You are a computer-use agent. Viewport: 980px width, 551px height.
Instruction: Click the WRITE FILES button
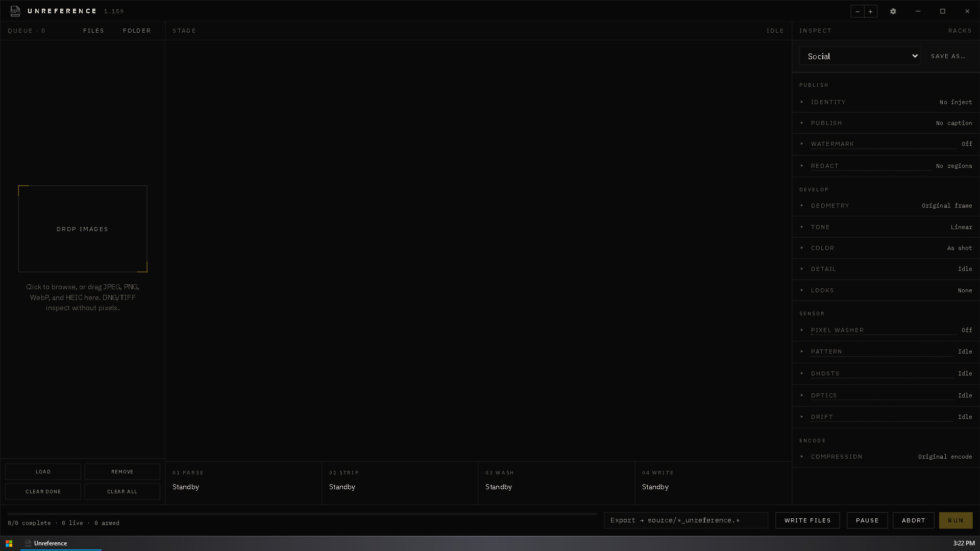807,520
